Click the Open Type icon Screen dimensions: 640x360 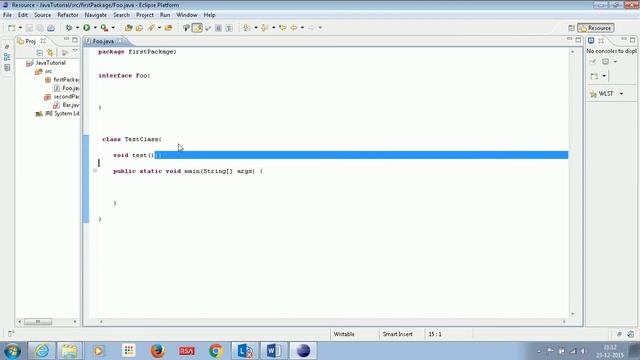(139, 28)
